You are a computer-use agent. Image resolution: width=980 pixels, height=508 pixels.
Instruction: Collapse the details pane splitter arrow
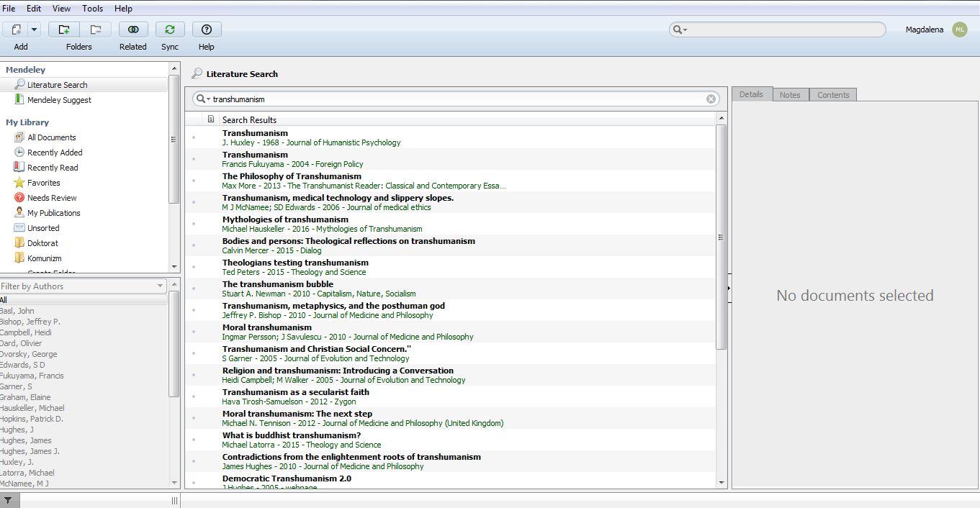tap(729, 288)
